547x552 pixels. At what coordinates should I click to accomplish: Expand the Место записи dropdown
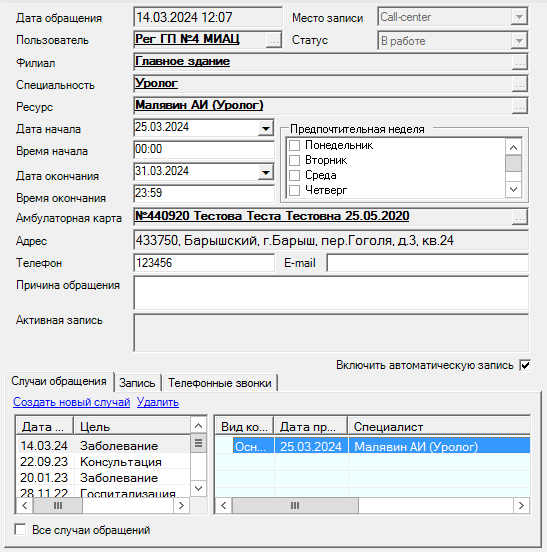tap(519, 17)
